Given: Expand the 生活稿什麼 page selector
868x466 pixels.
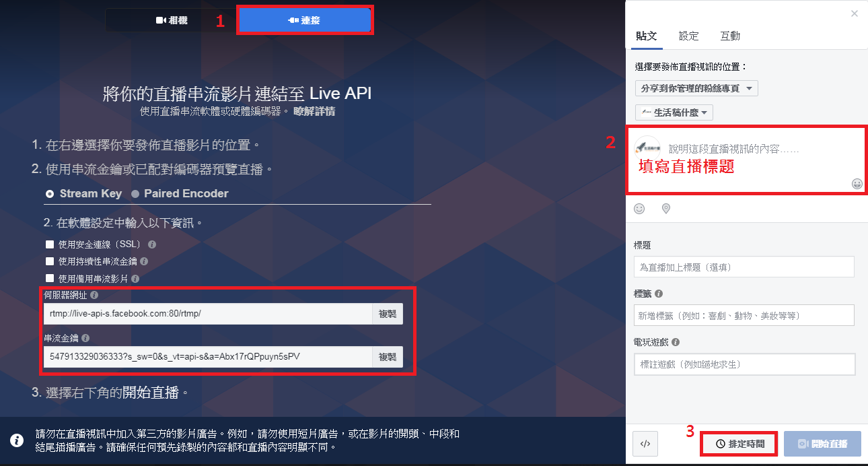Looking at the screenshot, I should [674, 112].
